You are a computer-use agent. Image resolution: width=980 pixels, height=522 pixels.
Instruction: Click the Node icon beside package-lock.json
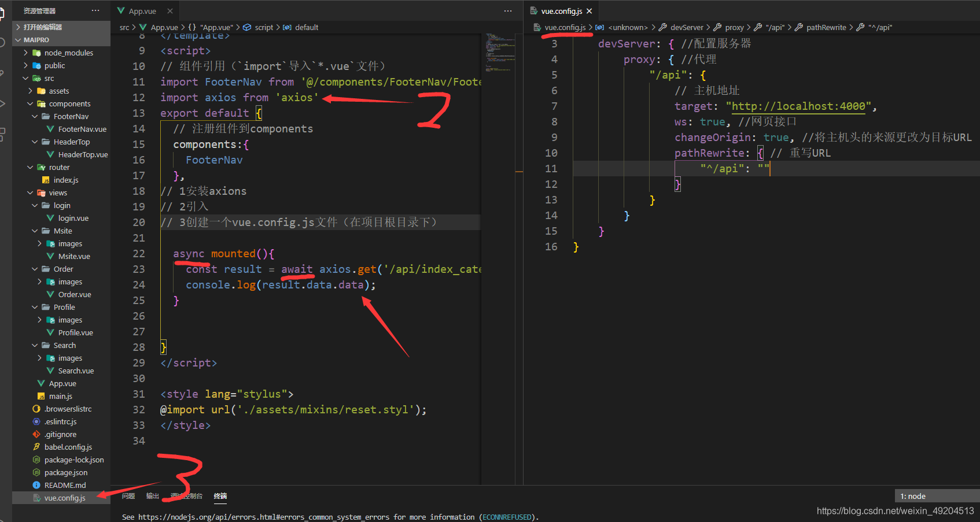tap(36, 460)
